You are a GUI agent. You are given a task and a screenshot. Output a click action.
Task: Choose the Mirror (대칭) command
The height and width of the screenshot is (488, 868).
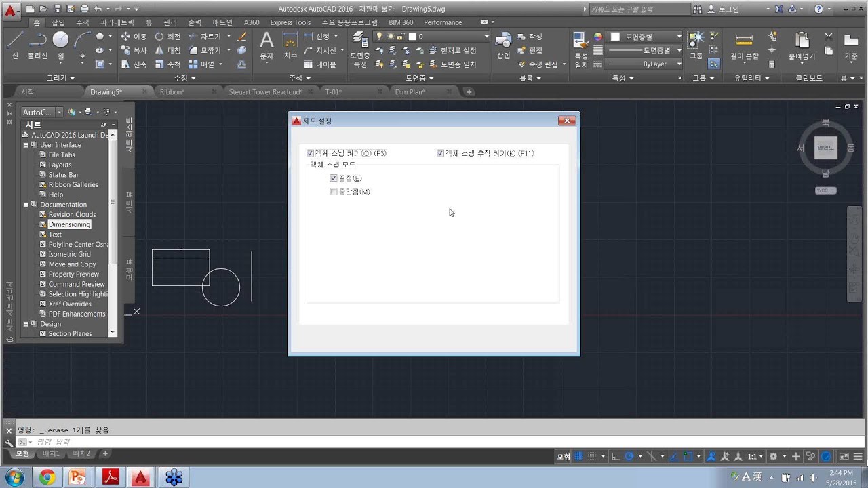[168, 50]
